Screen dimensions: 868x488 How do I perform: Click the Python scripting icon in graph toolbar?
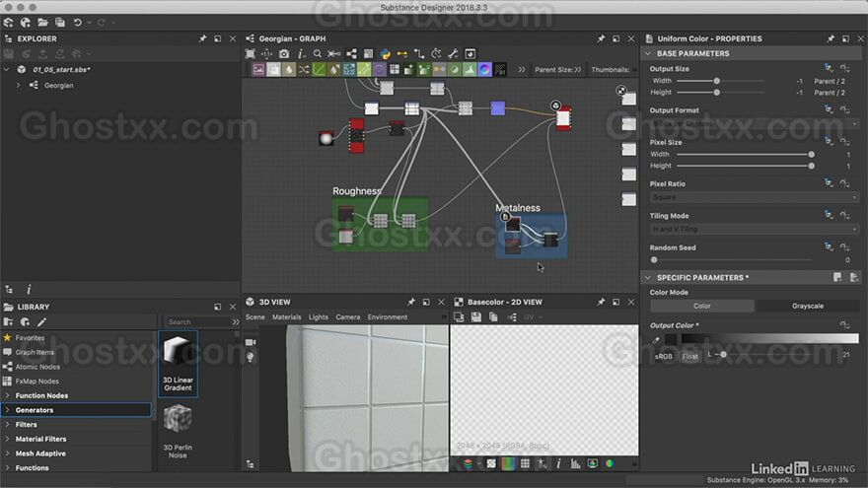tap(386, 53)
